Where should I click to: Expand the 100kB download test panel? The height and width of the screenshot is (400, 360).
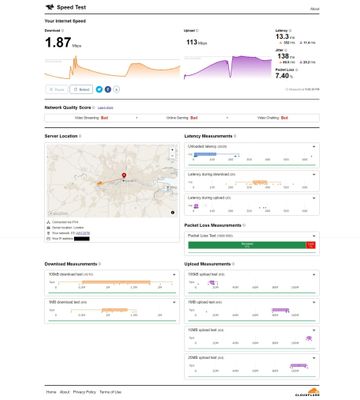tap(174, 275)
